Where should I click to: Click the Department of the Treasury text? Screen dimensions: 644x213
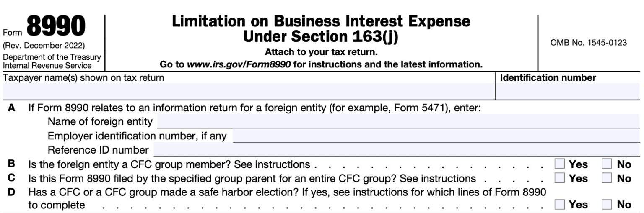pos(52,57)
